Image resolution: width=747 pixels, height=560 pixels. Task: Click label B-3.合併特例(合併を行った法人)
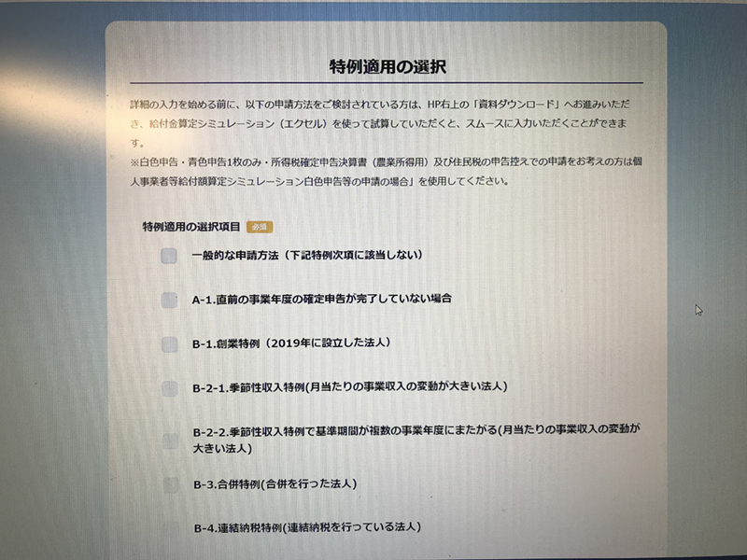click(275, 484)
